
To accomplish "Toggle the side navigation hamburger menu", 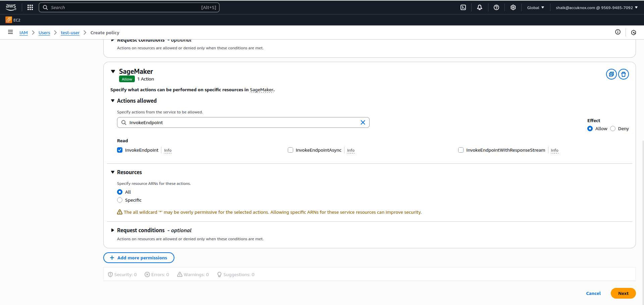I will point(10,32).
